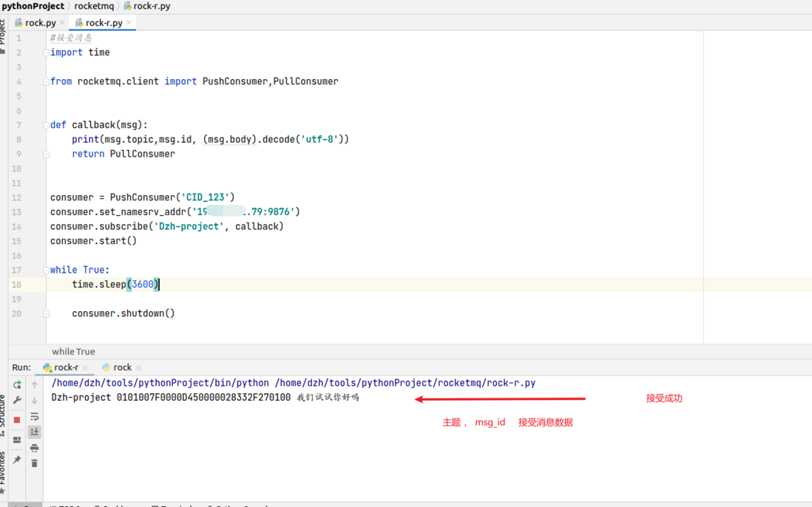Click on 'PullConsumer' in the return statement
Viewport: 812px width, 507px height.
click(143, 154)
